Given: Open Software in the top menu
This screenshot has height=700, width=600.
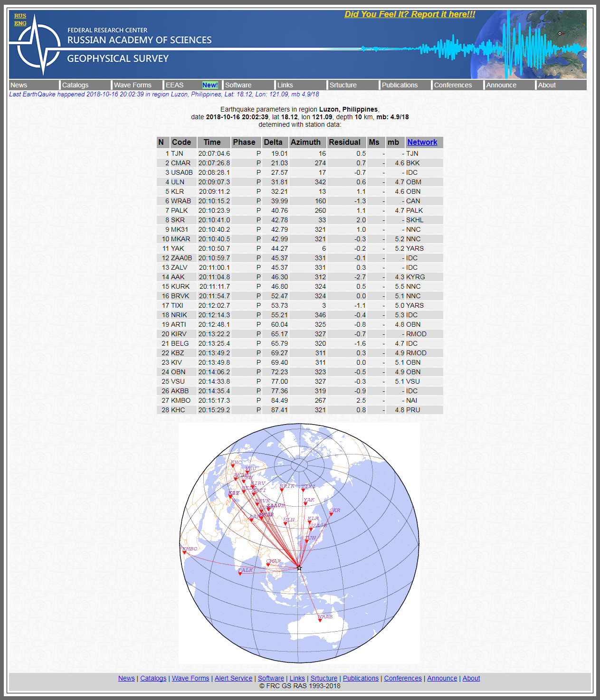Looking at the screenshot, I should (238, 85).
